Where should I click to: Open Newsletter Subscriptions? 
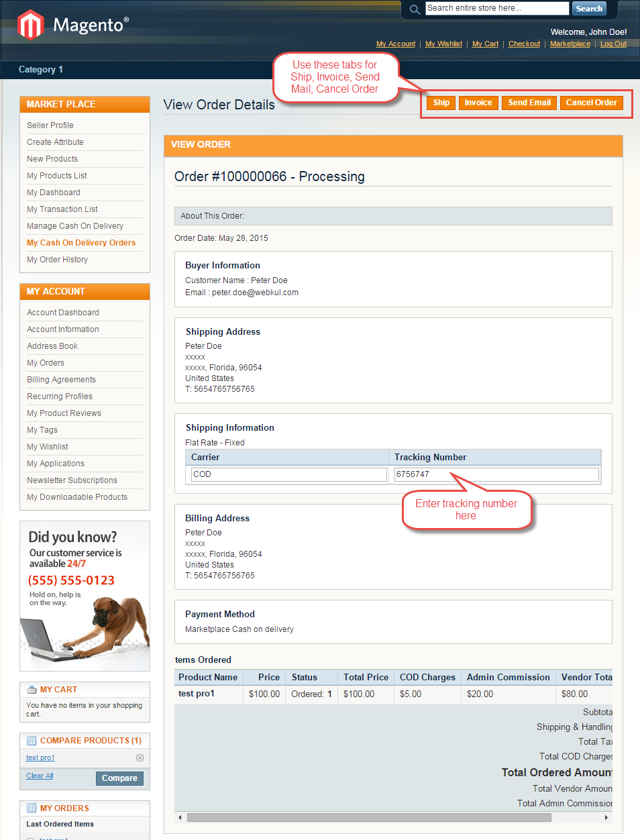(72, 480)
